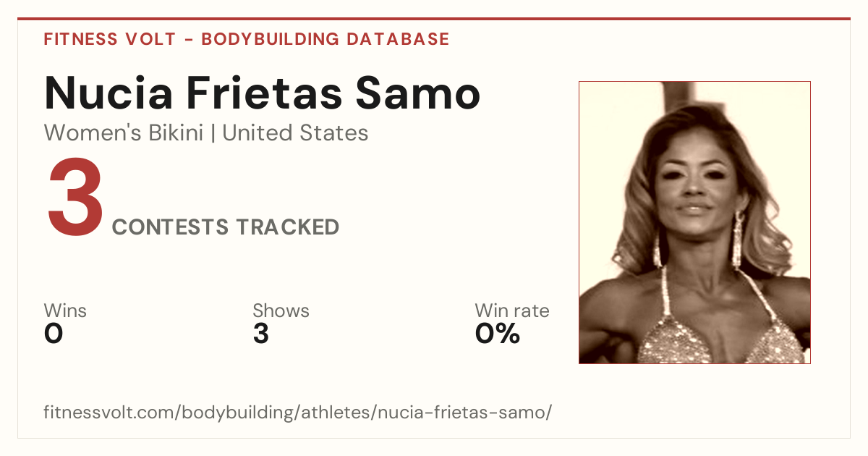Click the Women's Bikini division text
The height and width of the screenshot is (456, 868).
[124, 133]
